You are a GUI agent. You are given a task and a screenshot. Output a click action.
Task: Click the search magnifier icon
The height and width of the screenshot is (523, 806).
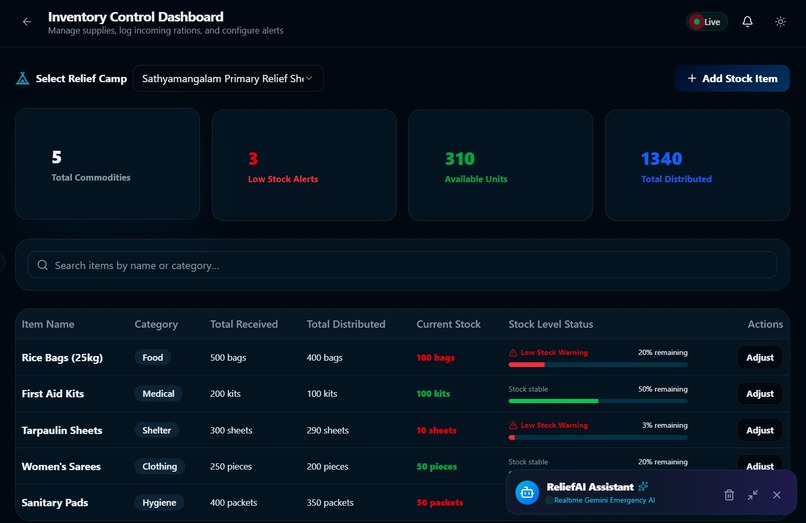pyautogui.click(x=43, y=265)
